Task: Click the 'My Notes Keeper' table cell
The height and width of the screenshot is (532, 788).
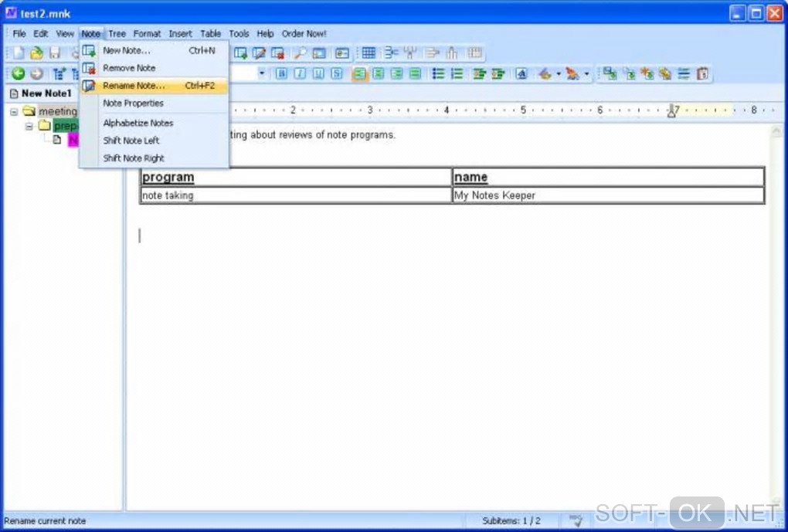Action: pyautogui.click(x=608, y=195)
